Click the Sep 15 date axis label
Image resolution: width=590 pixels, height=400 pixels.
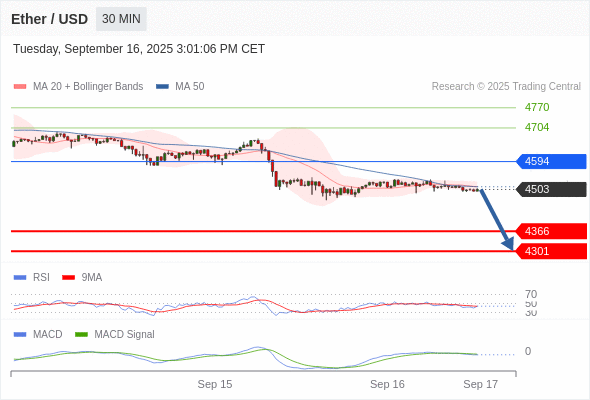[215, 384]
